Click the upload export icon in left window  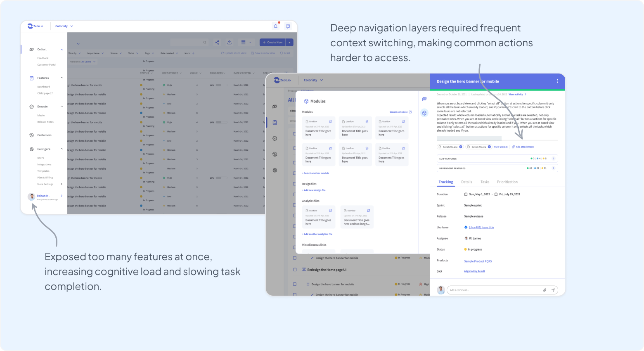(230, 42)
